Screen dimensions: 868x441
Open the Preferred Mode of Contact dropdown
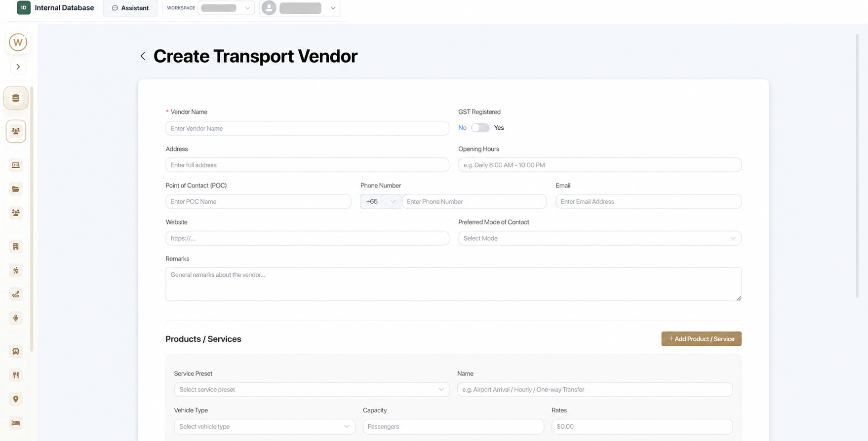(x=600, y=238)
